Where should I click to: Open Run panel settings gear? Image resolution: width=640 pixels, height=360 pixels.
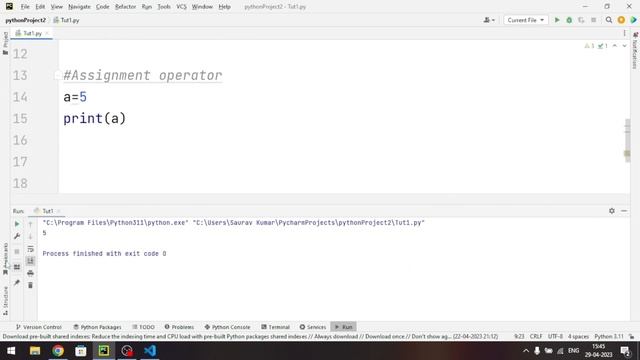coord(611,211)
